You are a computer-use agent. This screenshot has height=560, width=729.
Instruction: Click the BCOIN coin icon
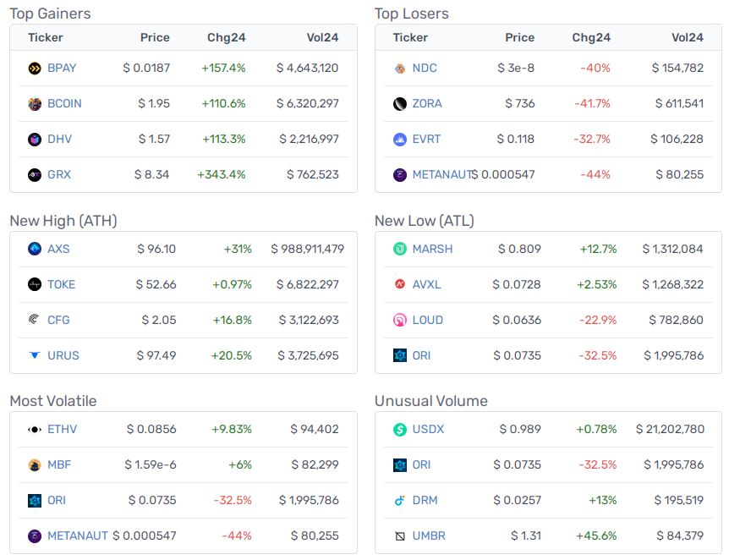tap(35, 104)
